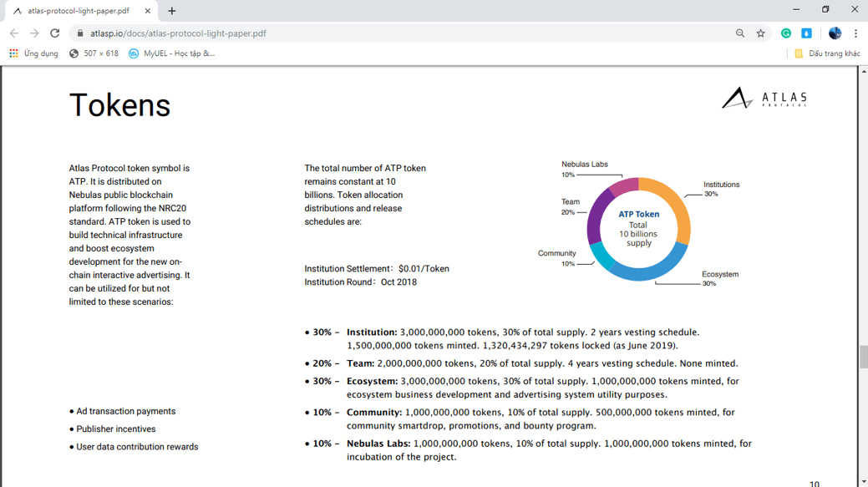Restore down the Chrome window

point(825,9)
